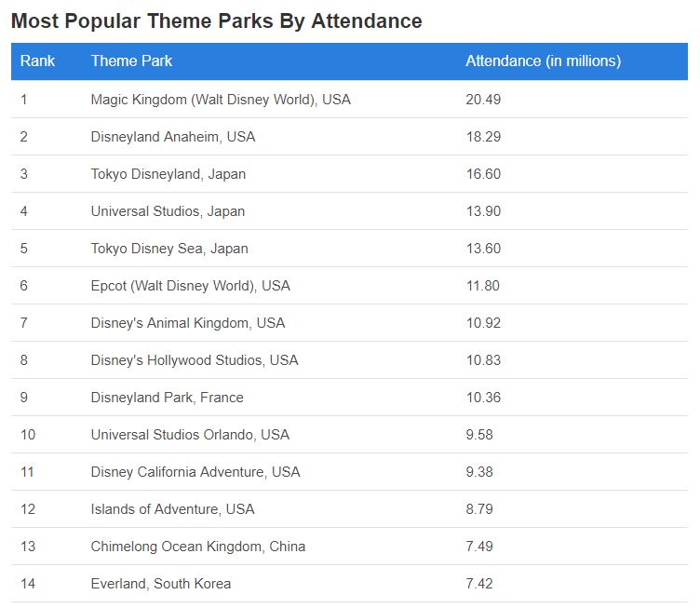700x608 pixels.
Task: Click Universal Studios Orlando, USA entry
Action: point(190,435)
